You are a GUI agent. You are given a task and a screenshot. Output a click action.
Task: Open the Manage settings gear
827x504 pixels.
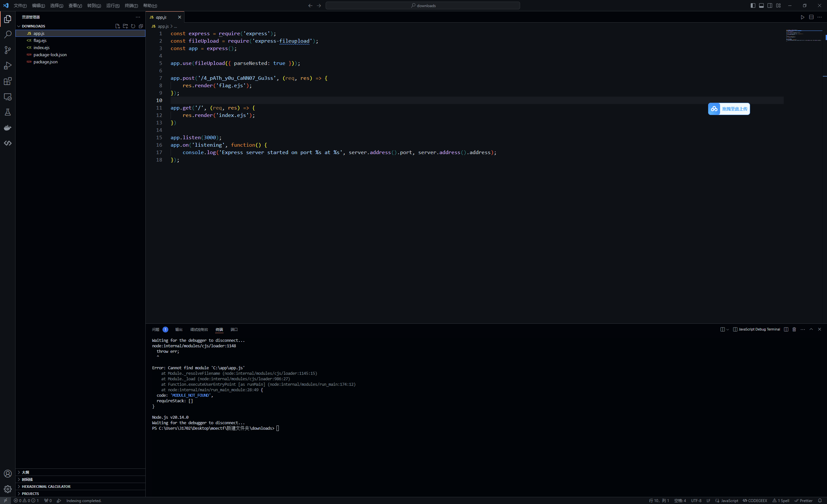8,489
